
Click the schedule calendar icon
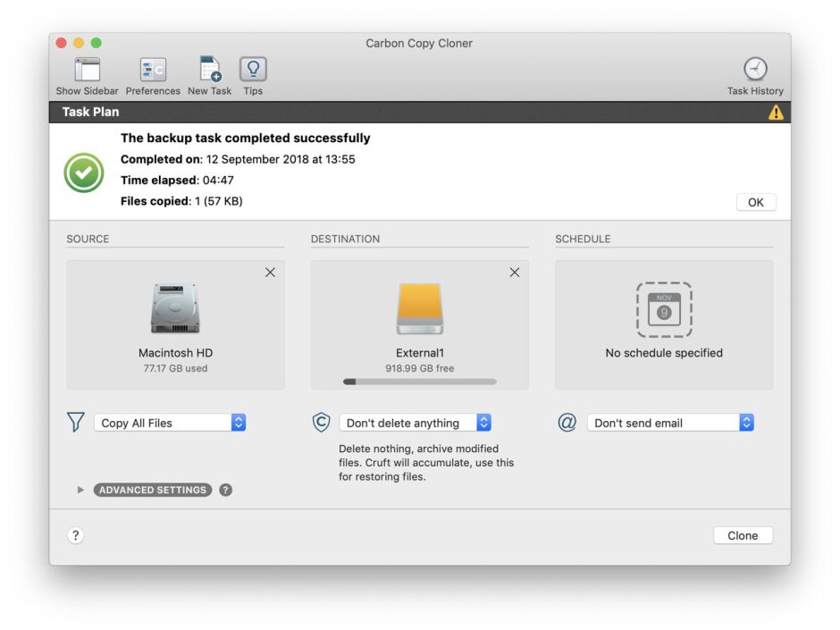tap(664, 310)
